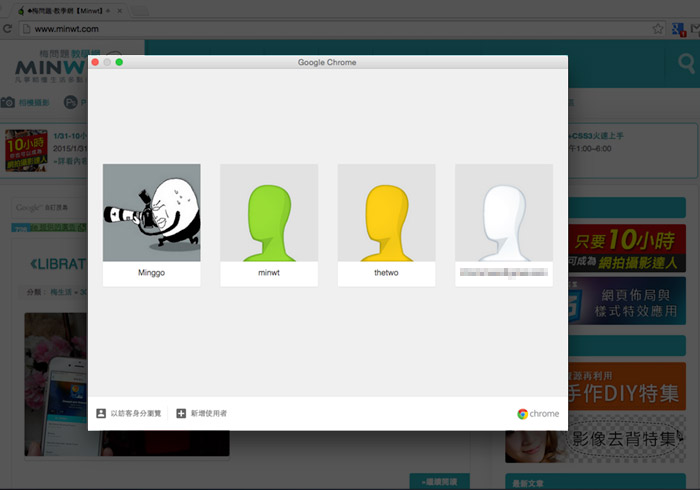700x490 pixels.
Task: Select the Minwt browser tab
Action: point(69,11)
